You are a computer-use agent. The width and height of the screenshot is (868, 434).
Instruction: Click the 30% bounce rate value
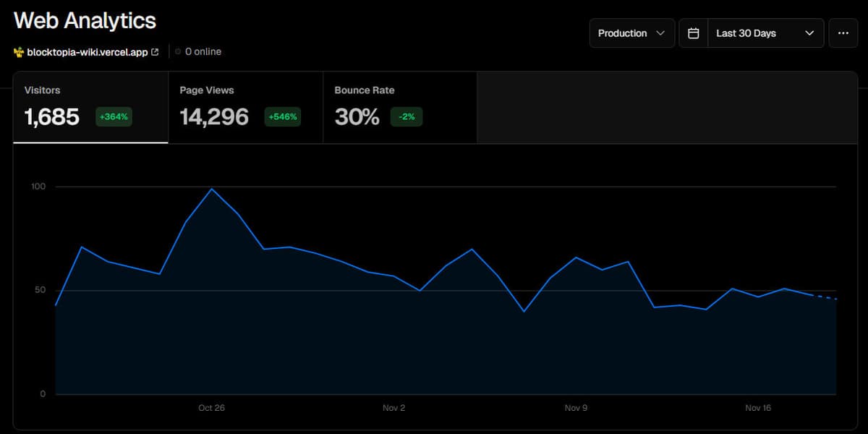point(357,116)
